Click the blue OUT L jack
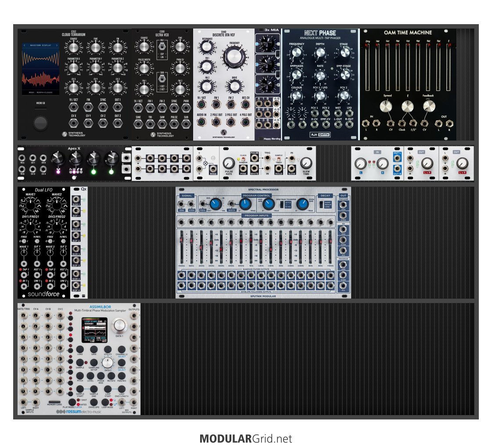The image size is (492, 448). coord(397,158)
